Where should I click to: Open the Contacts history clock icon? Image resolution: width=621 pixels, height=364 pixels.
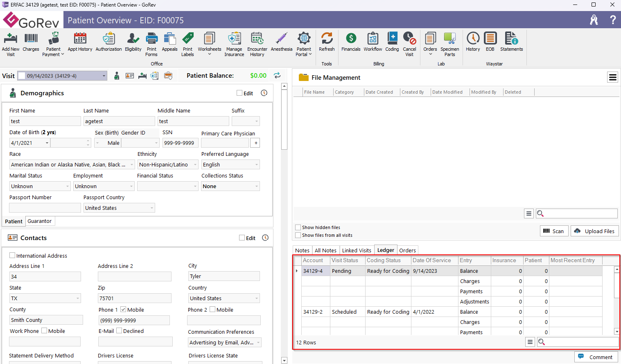[265, 238]
